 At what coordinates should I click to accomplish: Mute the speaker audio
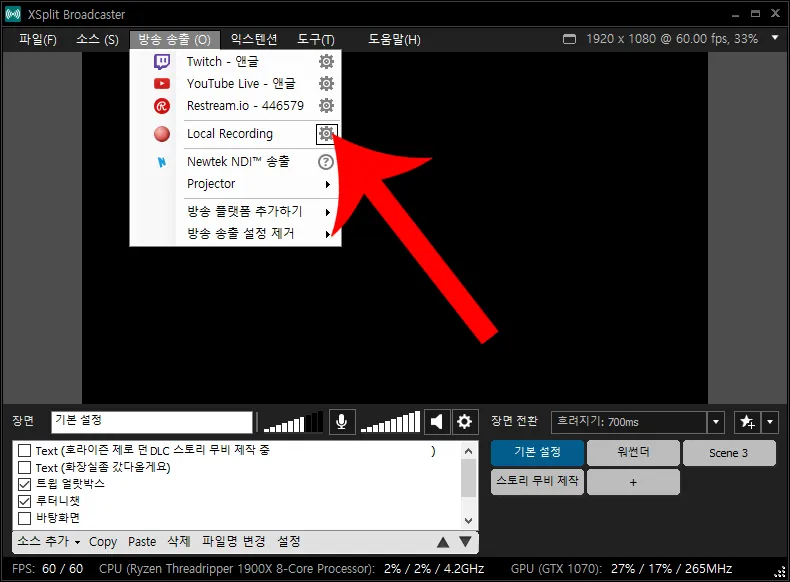tap(437, 421)
